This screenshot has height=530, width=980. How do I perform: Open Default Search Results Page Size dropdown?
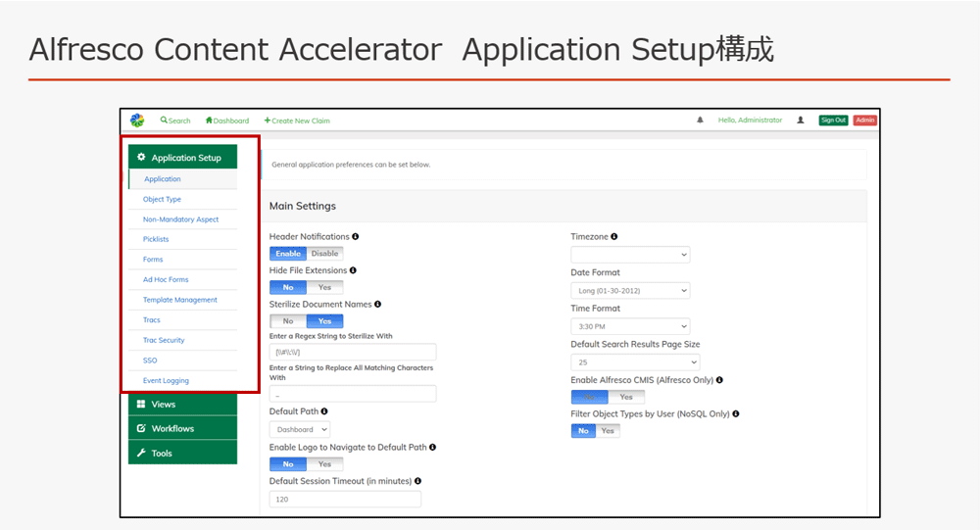pos(635,361)
